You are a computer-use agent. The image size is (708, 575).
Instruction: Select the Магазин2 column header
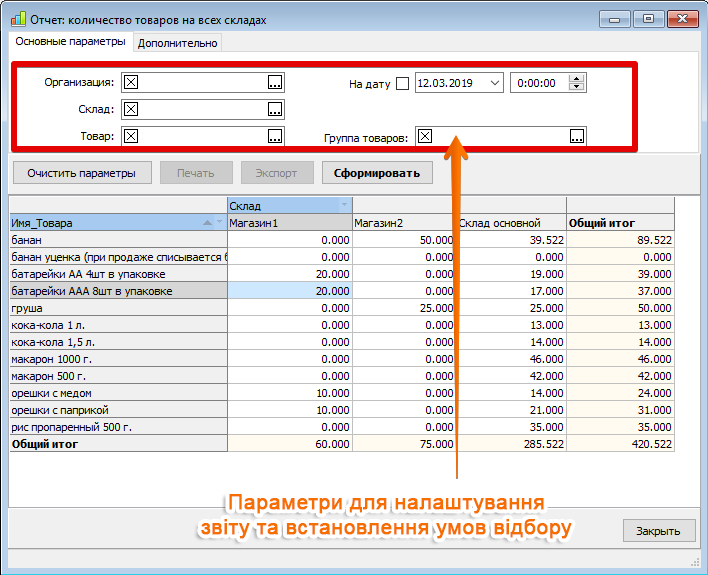tap(403, 223)
